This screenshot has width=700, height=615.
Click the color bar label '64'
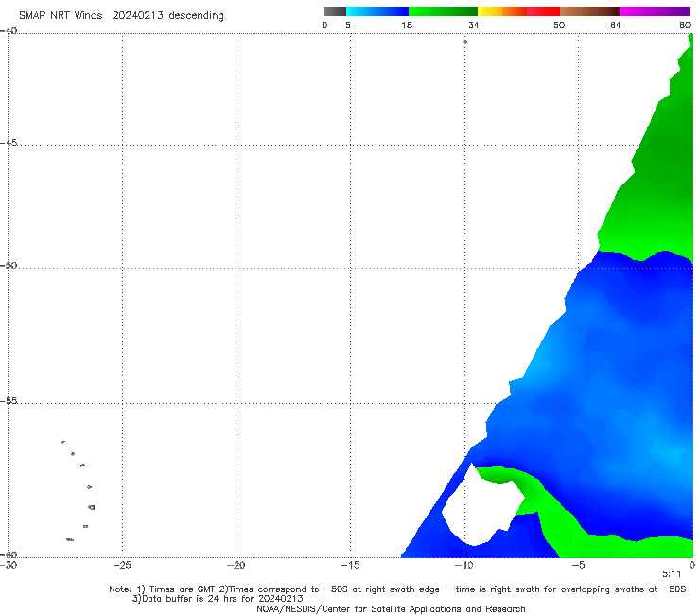click(x=616, y=25)
